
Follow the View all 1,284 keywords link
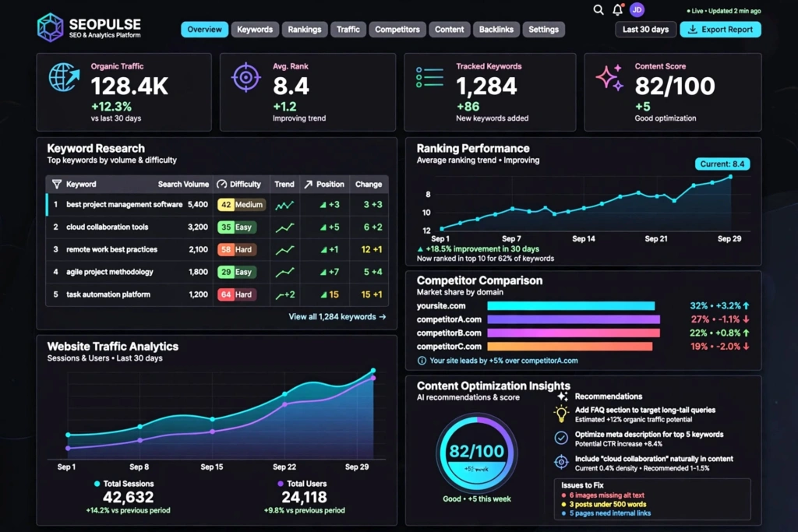(x=337, y=317)
